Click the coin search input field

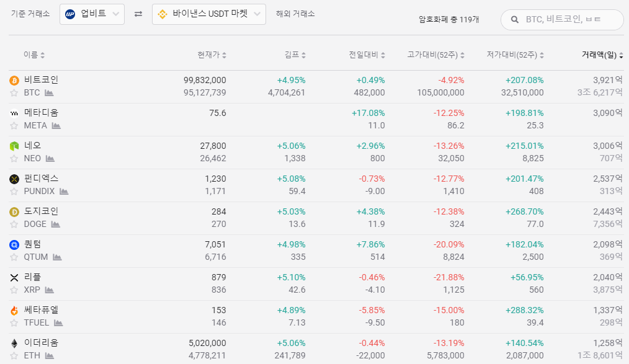tap(568, 20)
